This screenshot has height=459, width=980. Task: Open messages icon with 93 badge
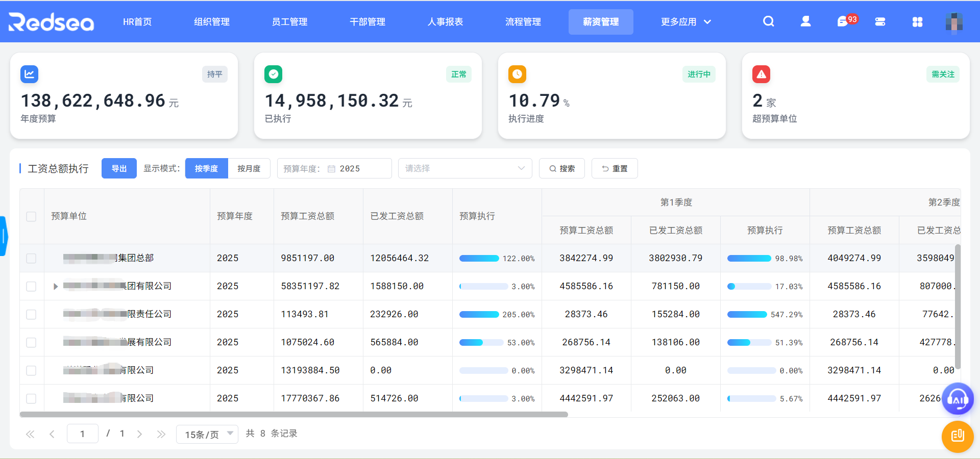click(x=843, y=21)
